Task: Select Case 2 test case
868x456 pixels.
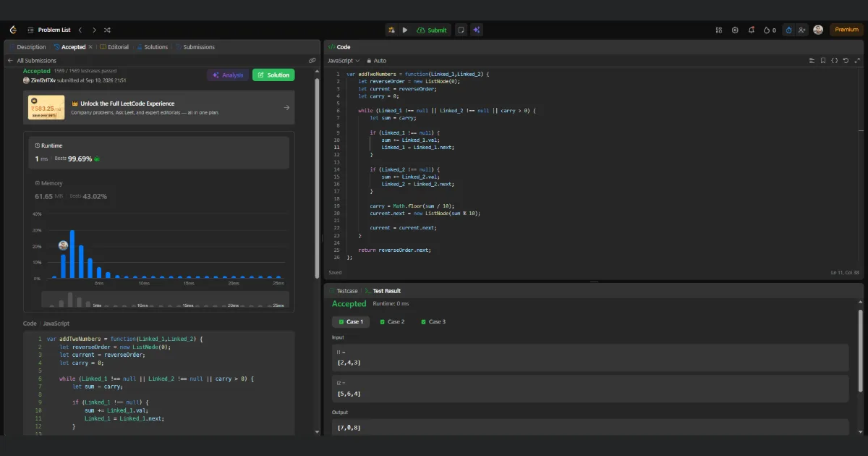Action: 392,321
